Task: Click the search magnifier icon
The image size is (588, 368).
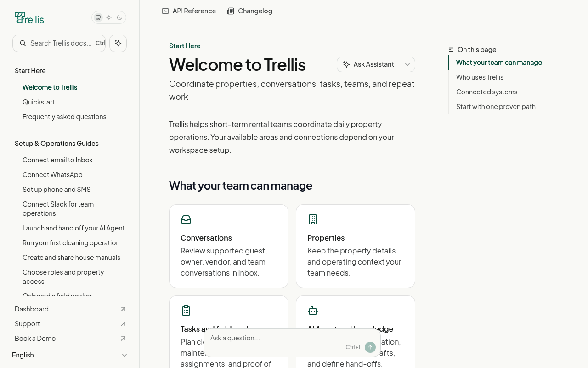Action: pos(23,43)
